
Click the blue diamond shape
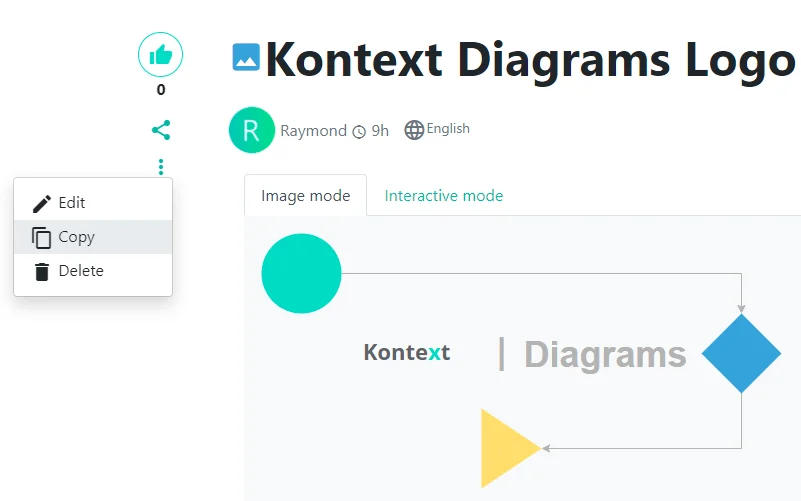point(741,353)
